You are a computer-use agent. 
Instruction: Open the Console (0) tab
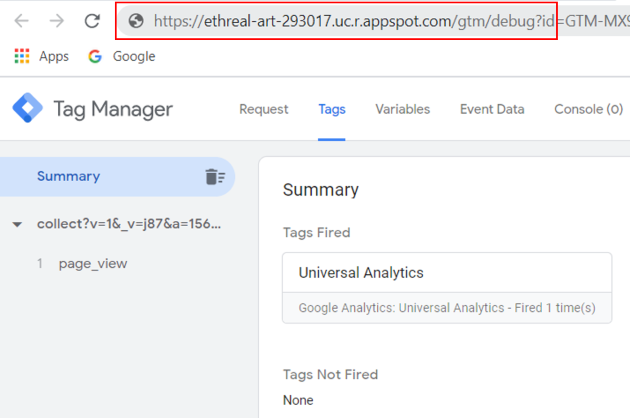point(589,109)
